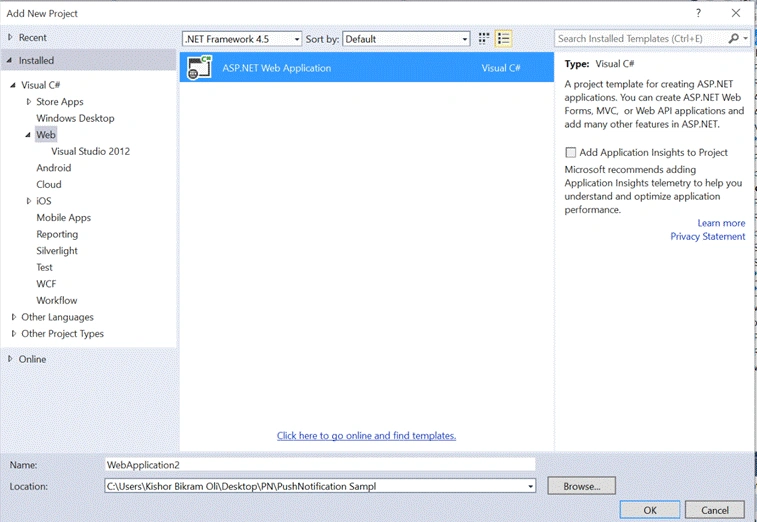Switch to small icons grid view

click(x=484, y=39)
